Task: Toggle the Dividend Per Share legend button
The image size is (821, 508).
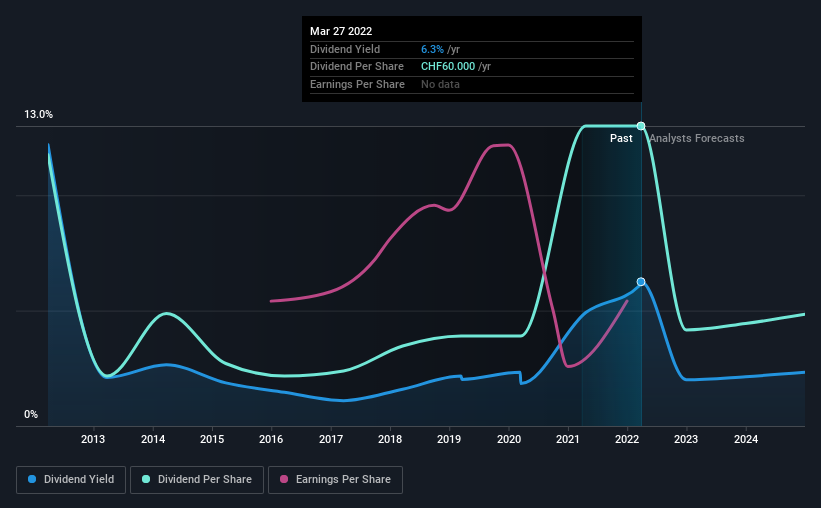Action: [x=197, y=480]
